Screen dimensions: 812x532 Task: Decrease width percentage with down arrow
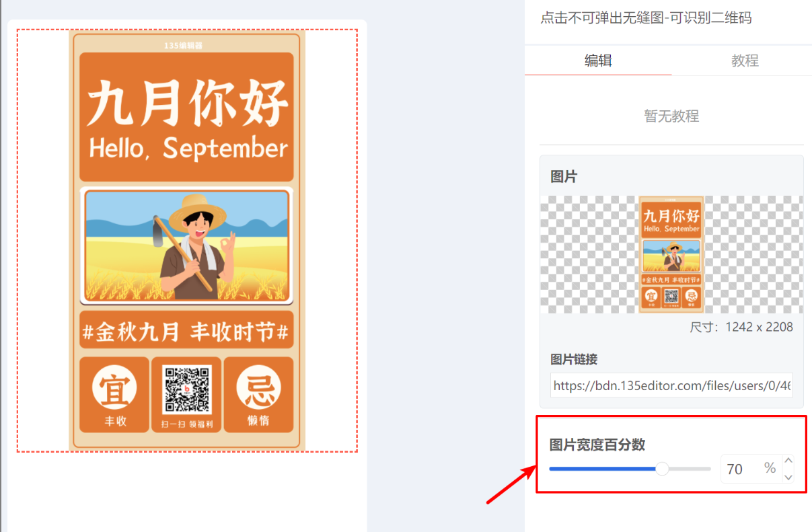pos(788,477)
